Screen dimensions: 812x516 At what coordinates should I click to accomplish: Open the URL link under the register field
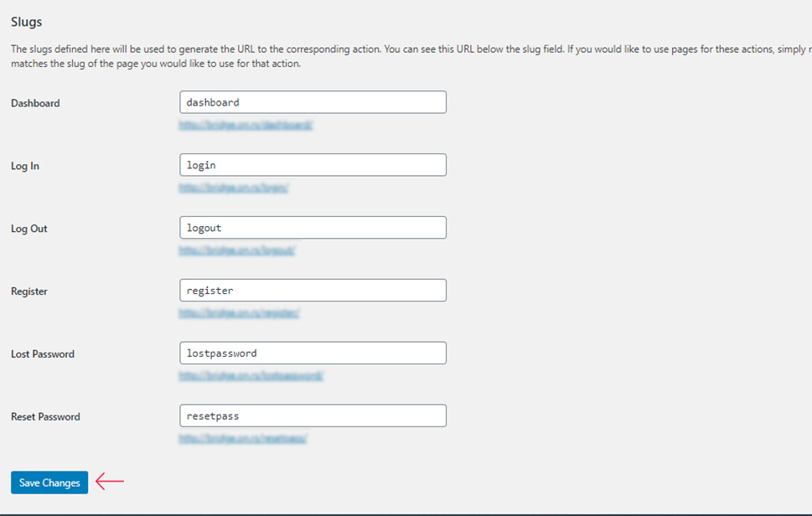pos(240,313)
